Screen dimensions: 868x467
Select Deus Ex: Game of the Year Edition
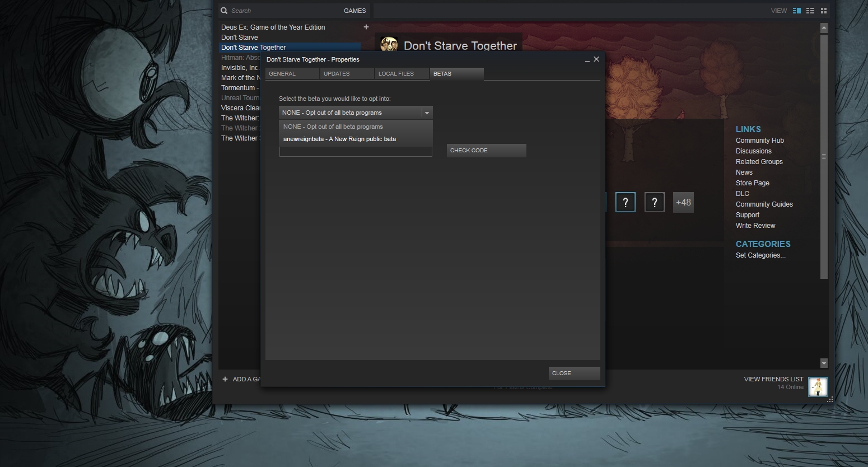(273, 27)
